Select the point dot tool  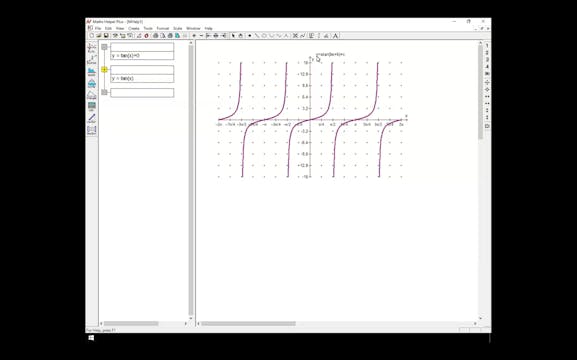[249, 36]
